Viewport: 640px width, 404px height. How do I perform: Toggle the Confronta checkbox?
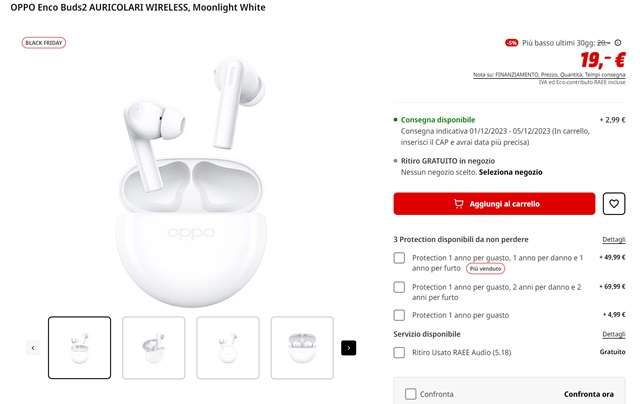(x=411, y=394)
